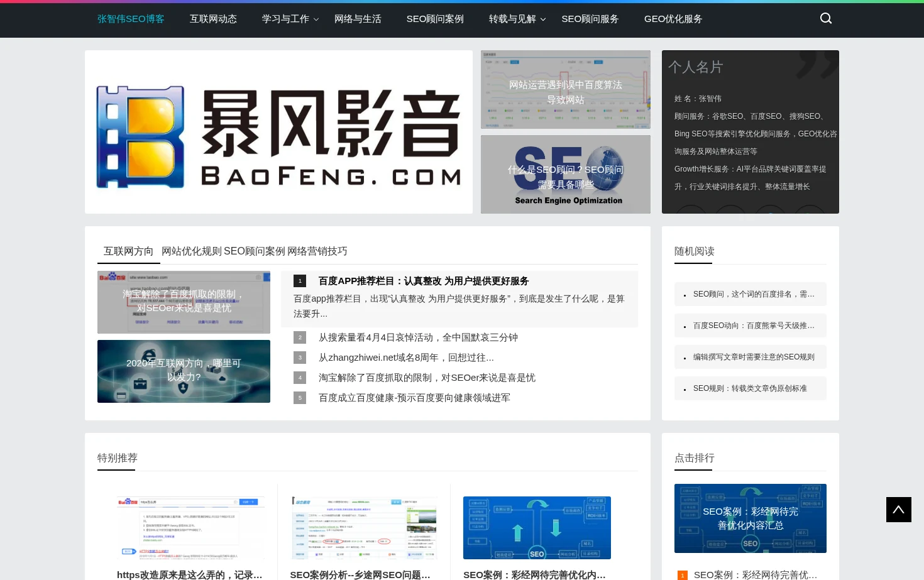Expand the 学习与工作 dropdown chevron
The image size is (924, 580).
[x=316, y=19]
